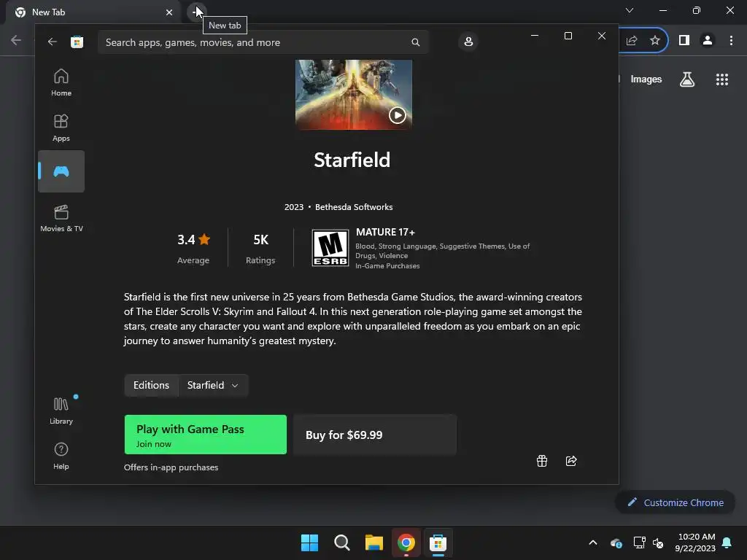Image resolution: width=747 pixels, height=560 pixels.
Task: Bookmark this tab with the star icon
Action: tap(655, 41)
